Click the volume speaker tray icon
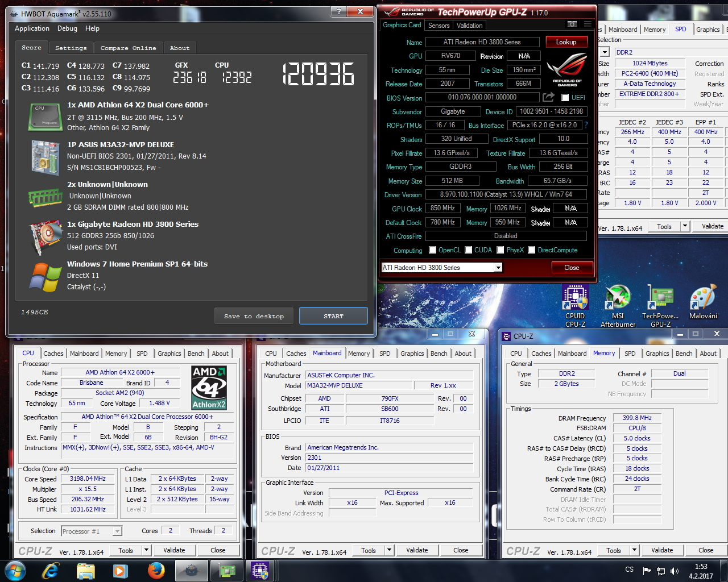The width and height of the screenshot is (728, 582). (x=675, y=571)
